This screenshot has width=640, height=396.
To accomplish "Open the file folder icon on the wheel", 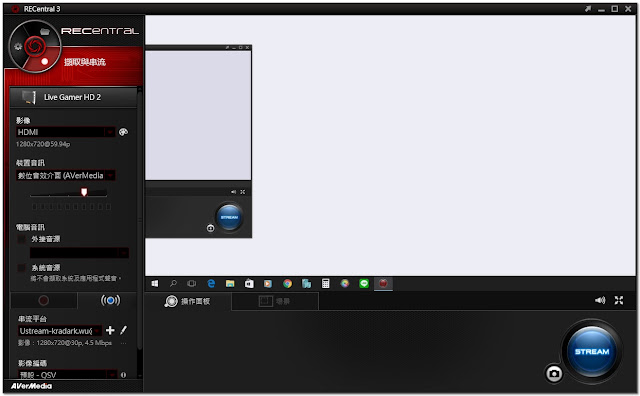I will click(x=44, y=31).
